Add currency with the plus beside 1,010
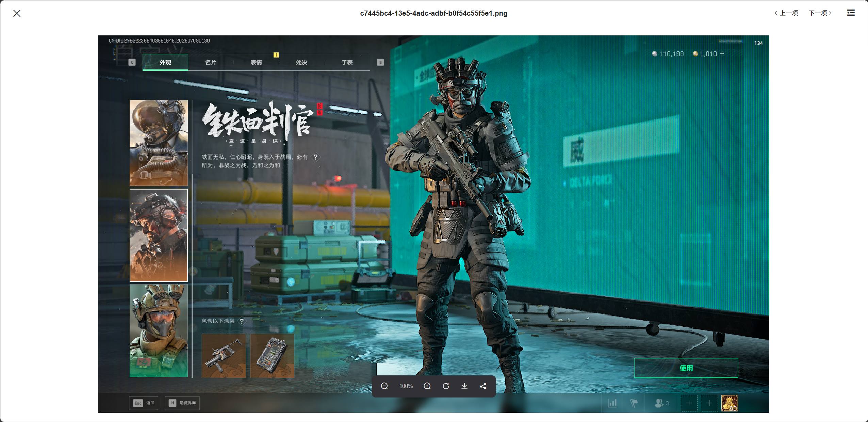The height and width of the screenshot is (422, 868). pyautogui.click(x=722, y=54)
